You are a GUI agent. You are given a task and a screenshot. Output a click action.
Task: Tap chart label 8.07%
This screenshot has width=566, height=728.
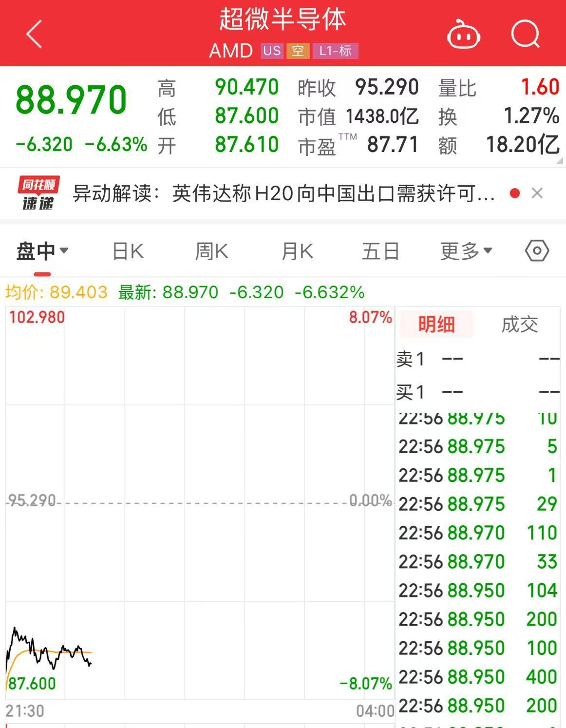[370, 317]
